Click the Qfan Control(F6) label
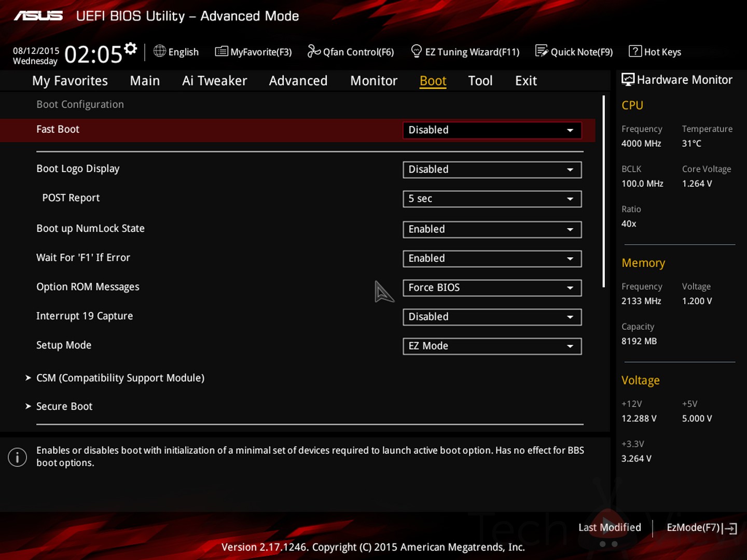The height and width of the screenshot is (560, 747). pos(358,52)
